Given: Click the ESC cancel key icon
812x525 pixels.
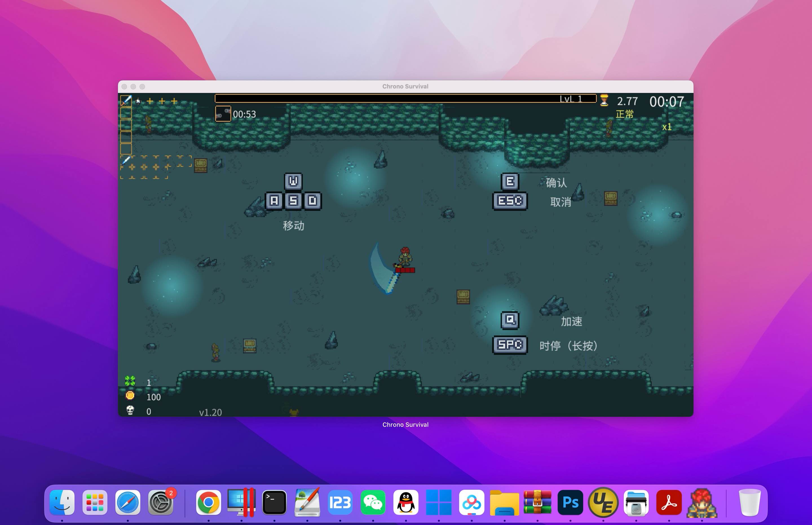Looking at the screenshot, I should [510, 201].
